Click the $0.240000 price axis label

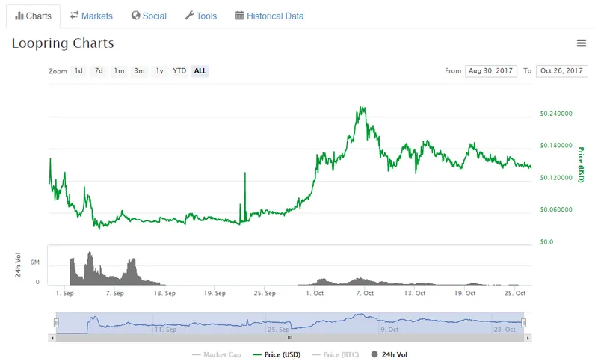(556, 114)
